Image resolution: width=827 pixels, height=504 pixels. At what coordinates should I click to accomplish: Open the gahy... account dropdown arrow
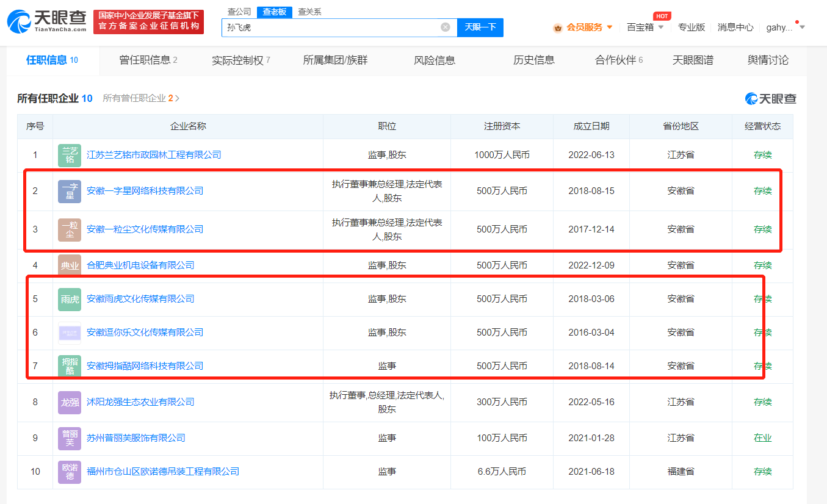(802, 27)
